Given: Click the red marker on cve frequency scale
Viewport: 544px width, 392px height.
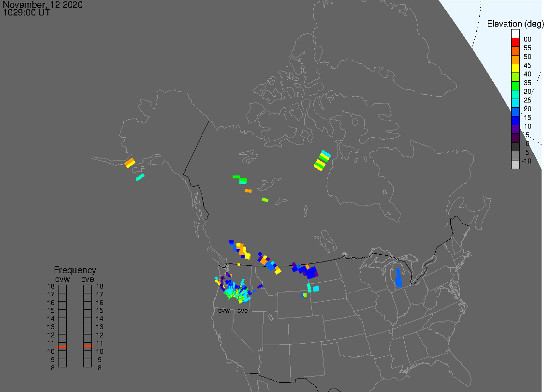Looking at the screenshot, I should point(88,346).
